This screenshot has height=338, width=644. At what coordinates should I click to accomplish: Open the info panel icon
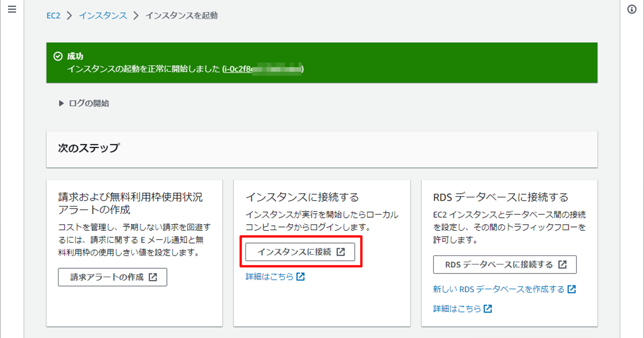(632, 10)
